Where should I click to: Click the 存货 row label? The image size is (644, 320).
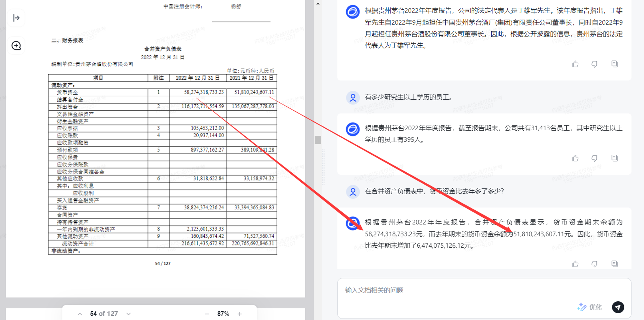click(x=62, y=208)
